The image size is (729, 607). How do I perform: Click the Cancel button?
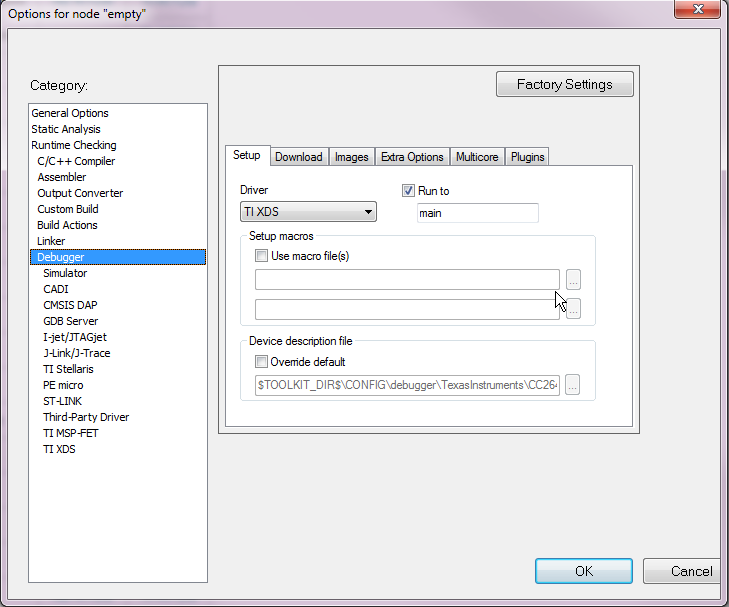(x=690, y=571)
